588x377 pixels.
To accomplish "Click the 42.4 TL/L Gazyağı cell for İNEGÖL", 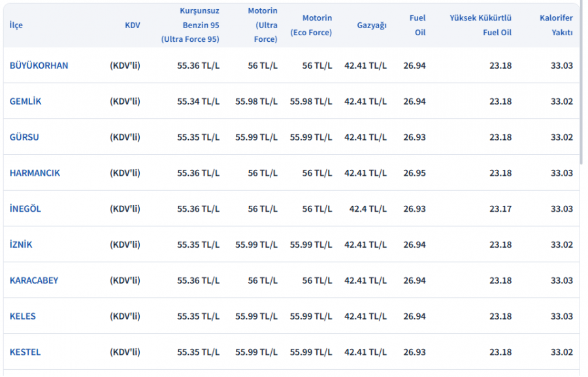I will [x=368, y=209].
